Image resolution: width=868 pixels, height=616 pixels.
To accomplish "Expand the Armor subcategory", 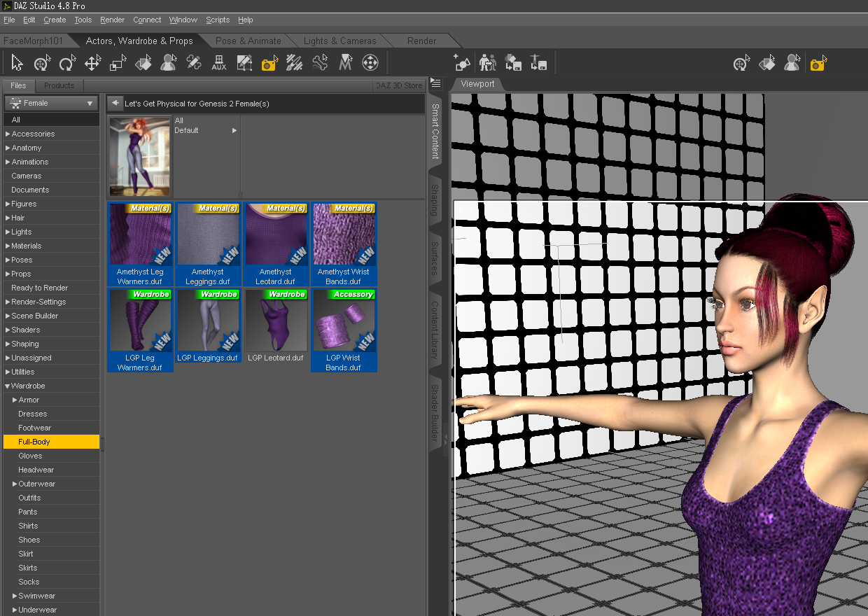I will 15,400.
